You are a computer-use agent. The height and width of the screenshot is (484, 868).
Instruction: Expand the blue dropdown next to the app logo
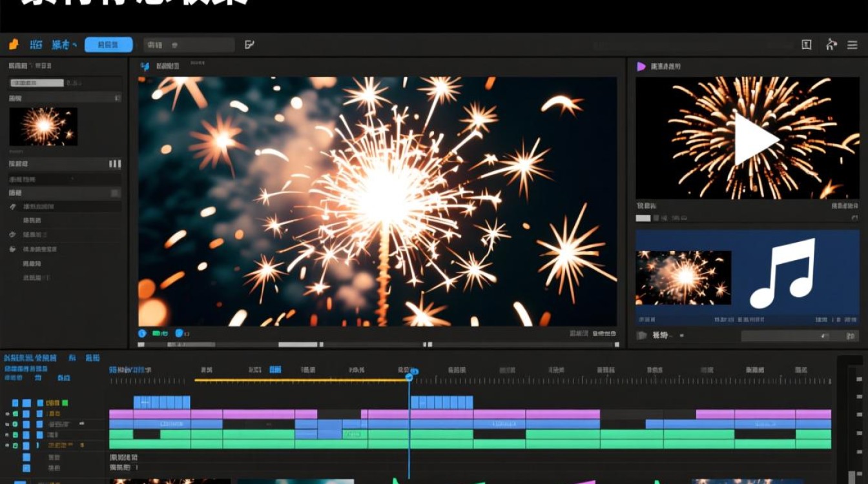click(x=65, y=45)
